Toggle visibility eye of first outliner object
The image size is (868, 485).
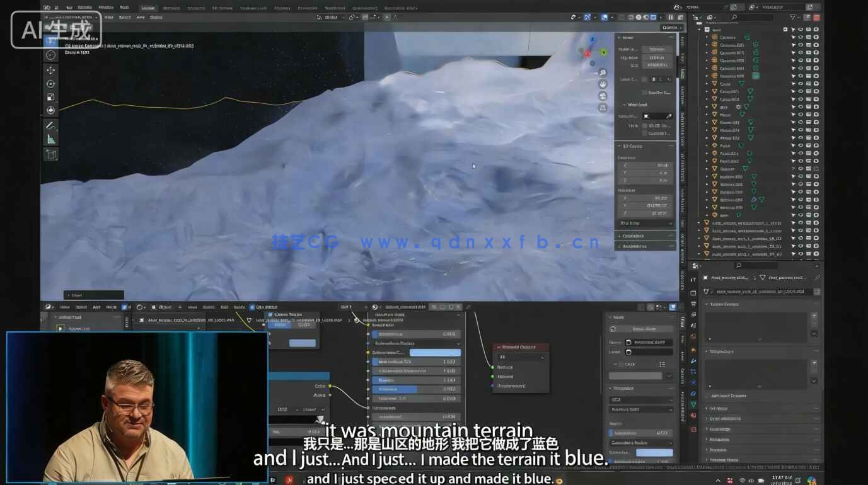(801, 37)
